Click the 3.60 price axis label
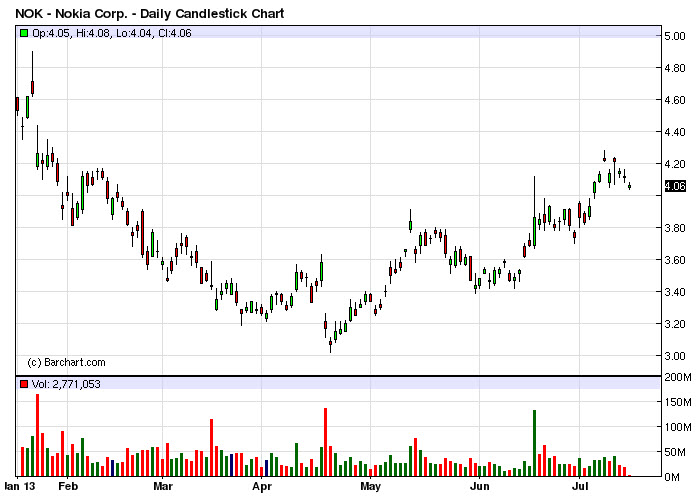Screen dimensions: 698x502 [x=675, y=260]
